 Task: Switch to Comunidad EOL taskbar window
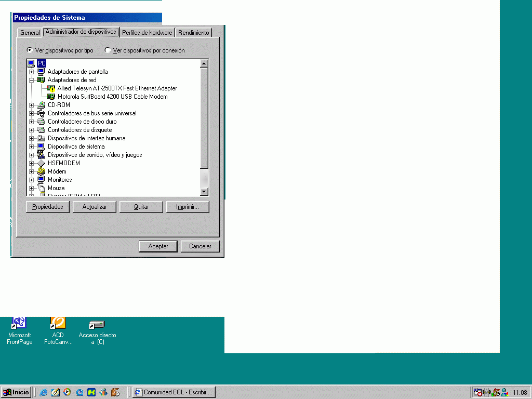tap(175, 392)
